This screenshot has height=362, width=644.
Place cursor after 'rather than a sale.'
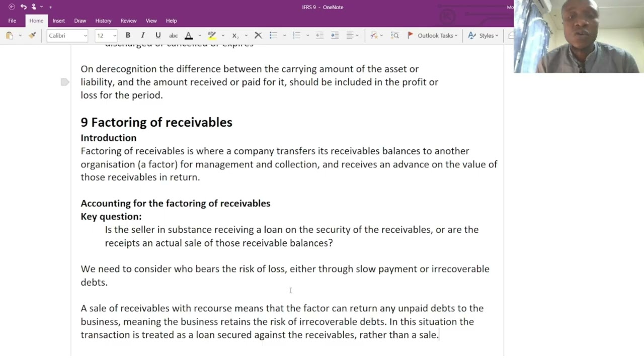(x=439, y=335)
